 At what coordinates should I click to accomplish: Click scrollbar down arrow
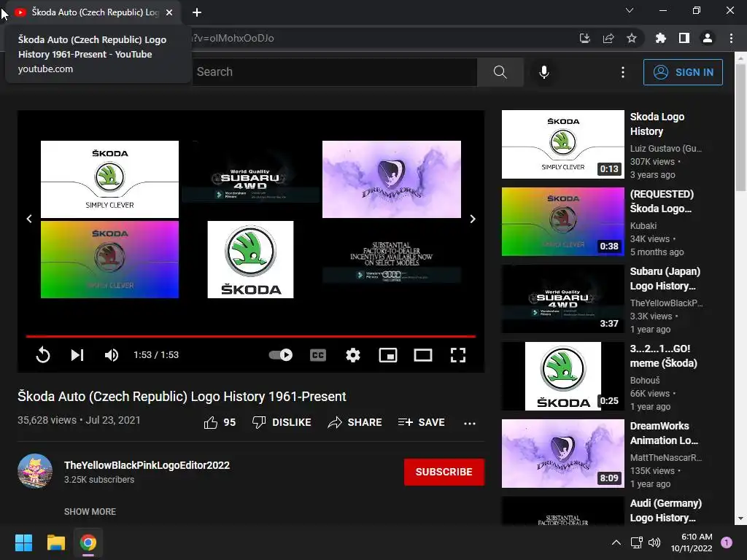coord(741,518)
